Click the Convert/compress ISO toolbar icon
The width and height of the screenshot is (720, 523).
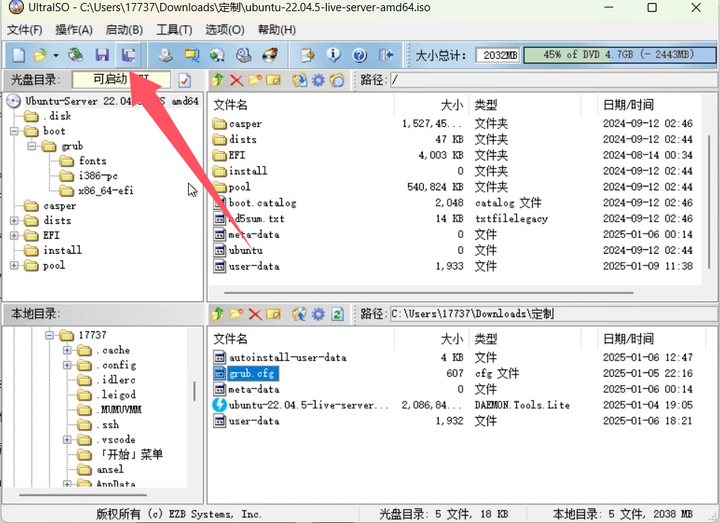tap(191, 55)
